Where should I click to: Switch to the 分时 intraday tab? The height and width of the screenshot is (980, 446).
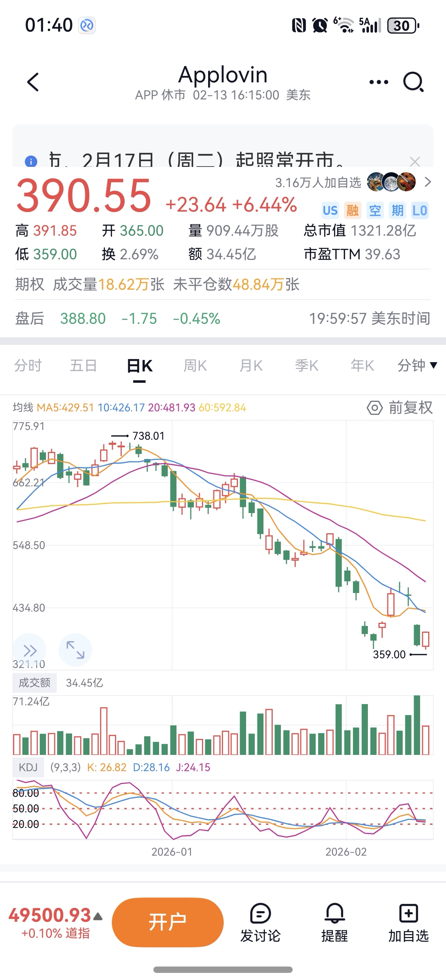(28, 366)
